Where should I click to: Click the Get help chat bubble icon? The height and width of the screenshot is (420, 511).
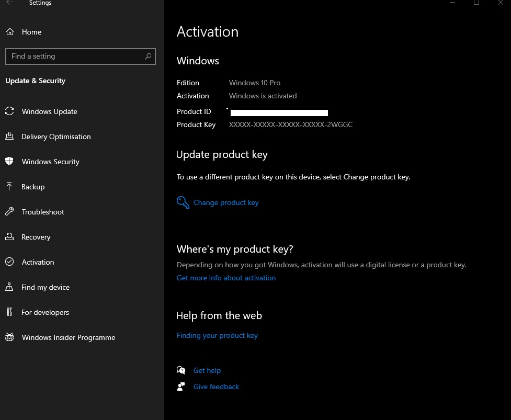click(181, 370)
